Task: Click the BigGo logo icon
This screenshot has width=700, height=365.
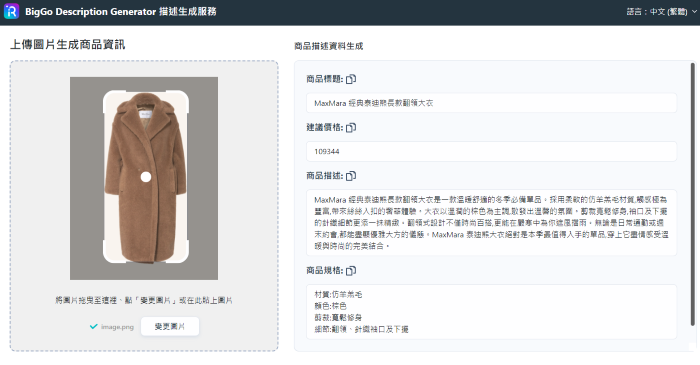Action: coord(11,11)
